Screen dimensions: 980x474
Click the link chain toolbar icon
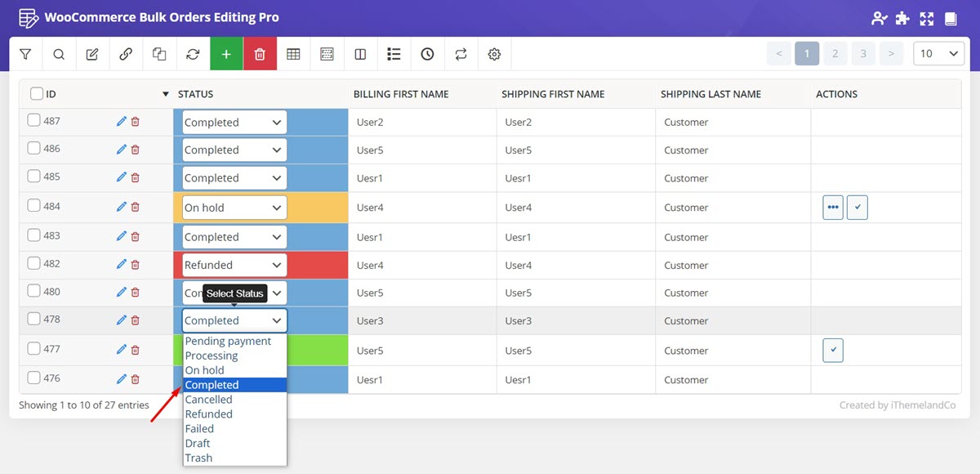126,54
